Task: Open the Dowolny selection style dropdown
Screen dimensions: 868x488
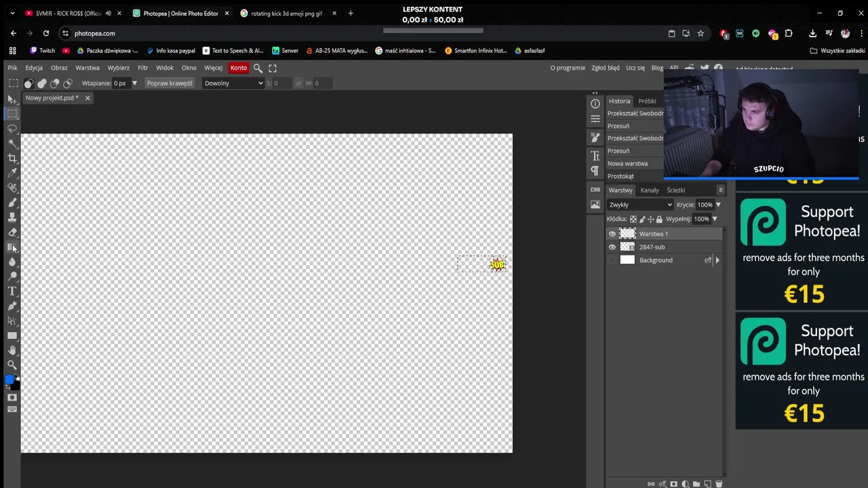Action: pos(233,83)
